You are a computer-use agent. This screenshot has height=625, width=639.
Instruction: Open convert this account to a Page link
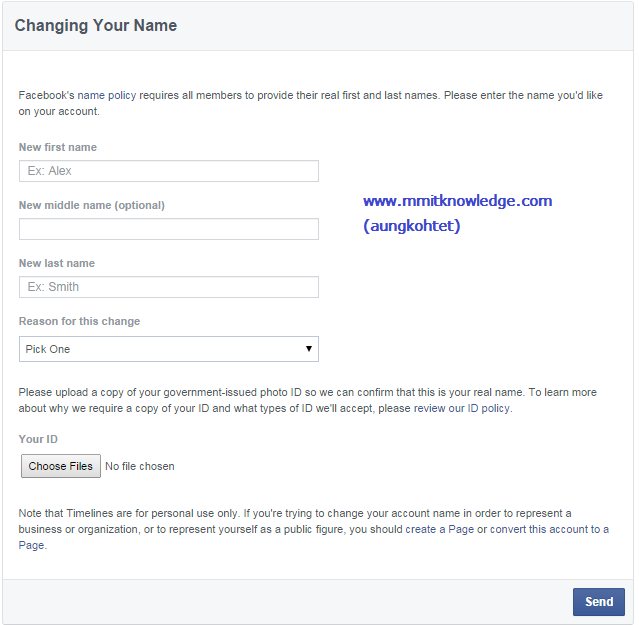click(x=549, y=529)
